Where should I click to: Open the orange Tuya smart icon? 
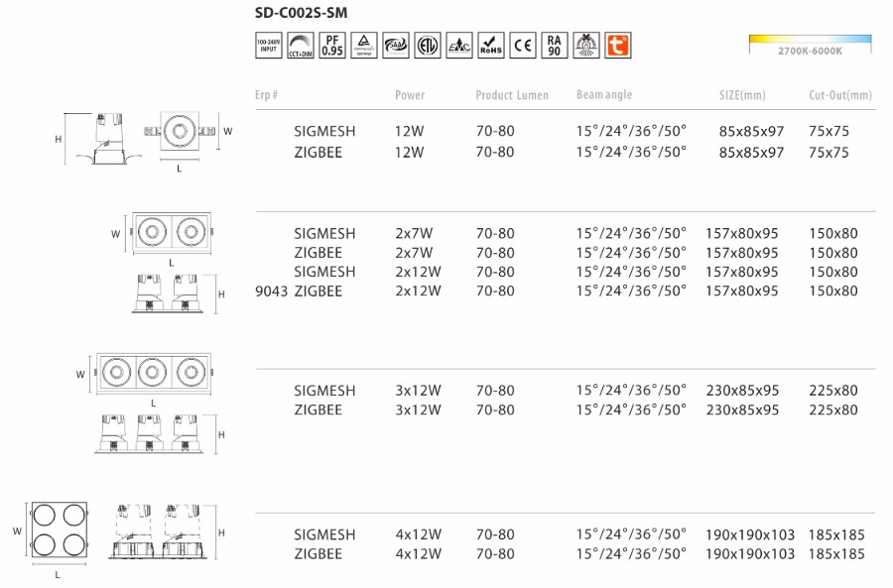[x=618, y=46]
